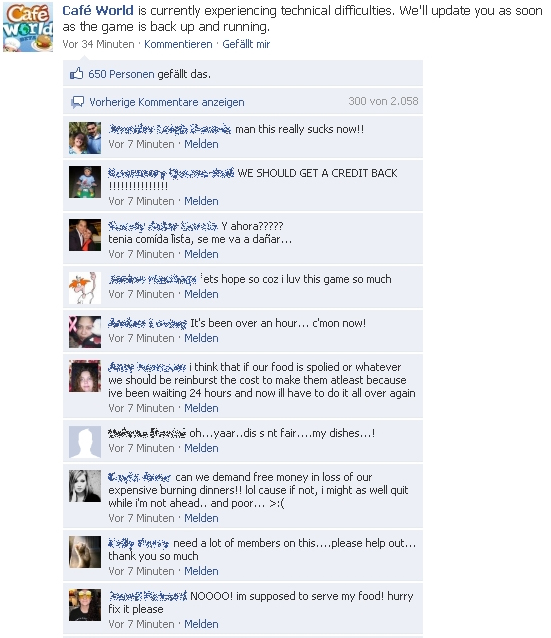This screenshot has width=551, height=638.
Task: Click the thumbs-up like icon
Action: pos(76,74)
